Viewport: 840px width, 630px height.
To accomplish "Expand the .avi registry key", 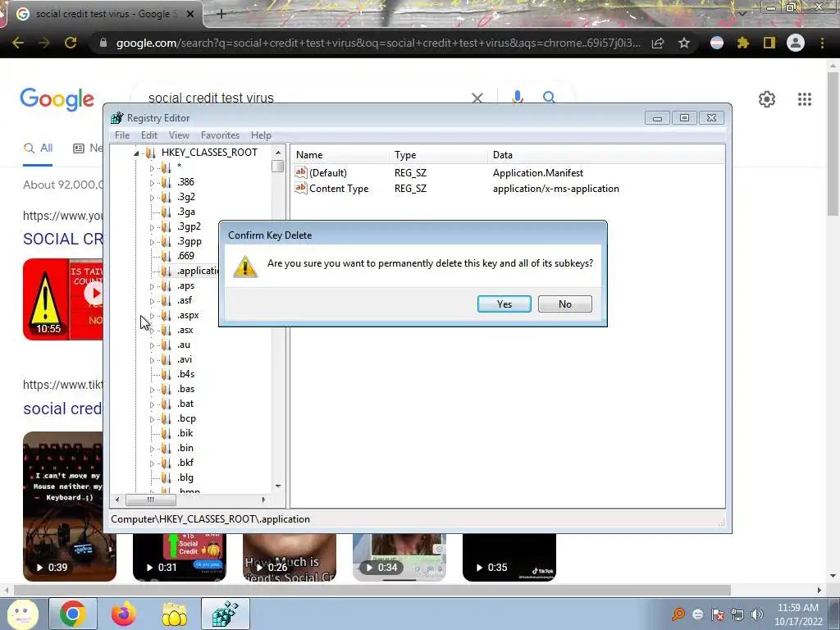I will 152,360.
